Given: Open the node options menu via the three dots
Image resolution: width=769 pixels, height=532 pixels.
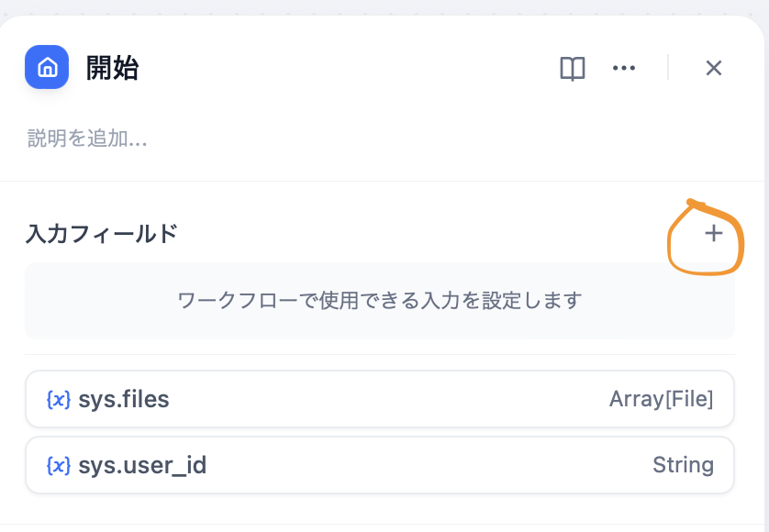Looking at the screenshot, I should (624, 67).
